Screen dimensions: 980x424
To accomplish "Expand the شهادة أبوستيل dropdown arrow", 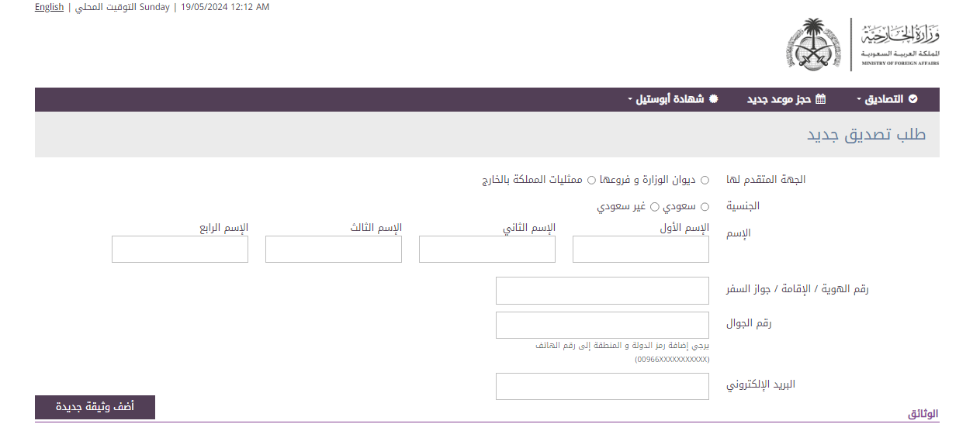I will (630, 100).
